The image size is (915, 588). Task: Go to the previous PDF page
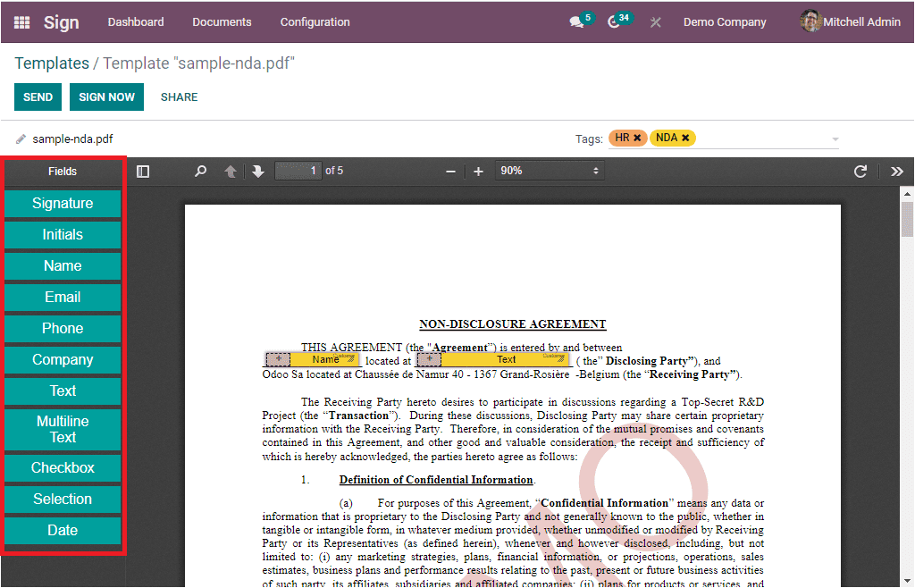coord(231,172)
